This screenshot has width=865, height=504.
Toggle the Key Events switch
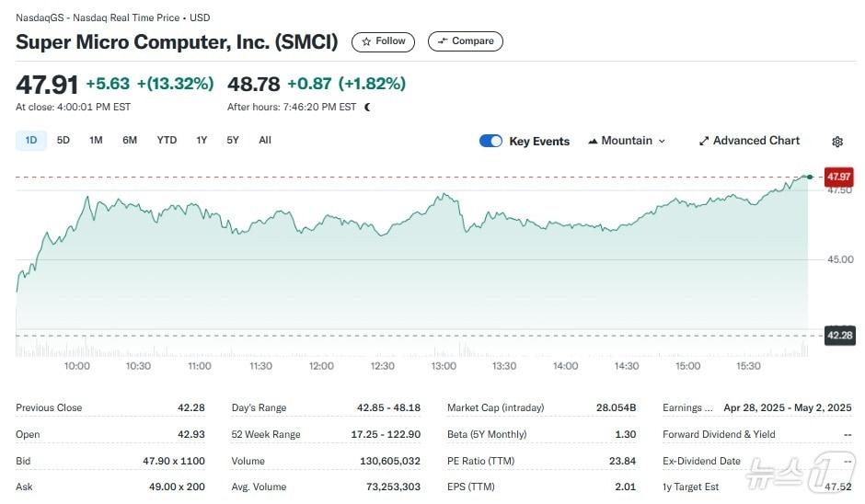pyautogui.click(x=490, y=141)
